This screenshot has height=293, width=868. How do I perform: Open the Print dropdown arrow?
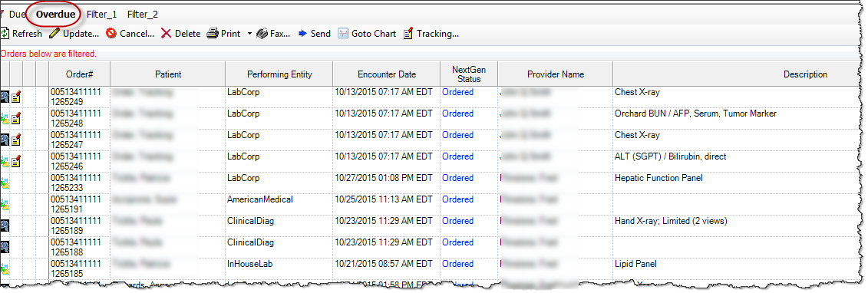tap(249, 34)
